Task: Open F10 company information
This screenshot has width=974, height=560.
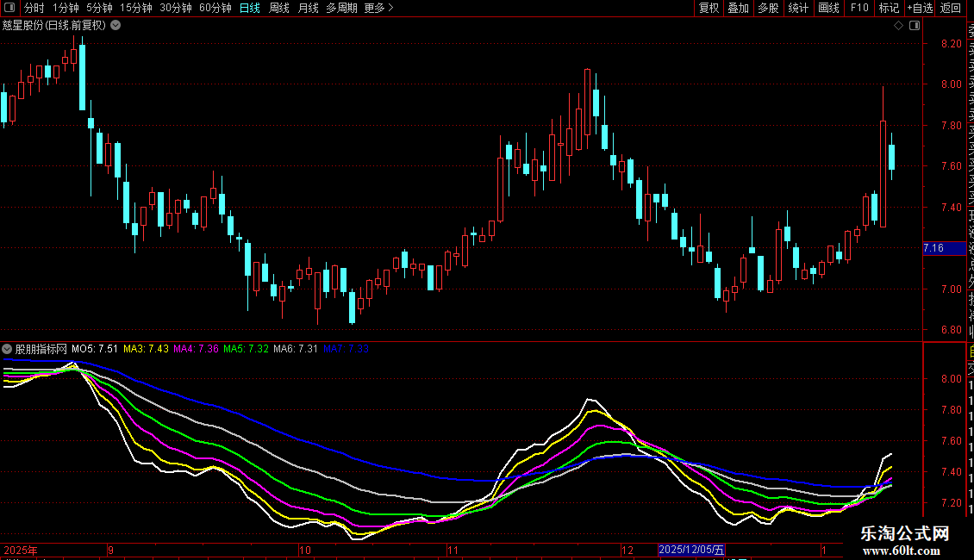Action: [859, 8]
